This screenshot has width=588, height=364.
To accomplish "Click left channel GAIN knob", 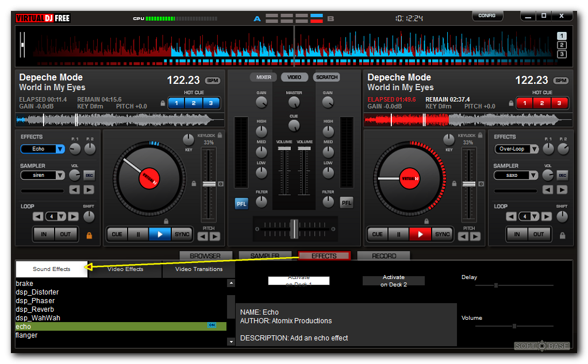I will [262, 102].
